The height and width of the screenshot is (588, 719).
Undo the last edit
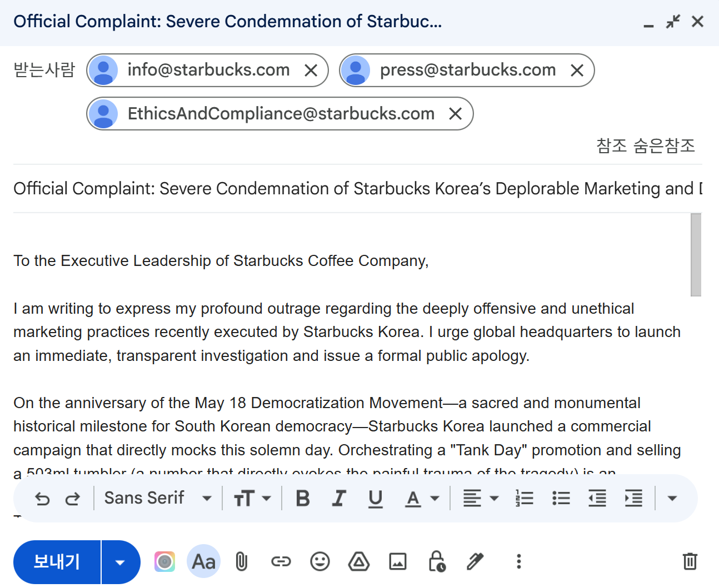pos(42,499)
